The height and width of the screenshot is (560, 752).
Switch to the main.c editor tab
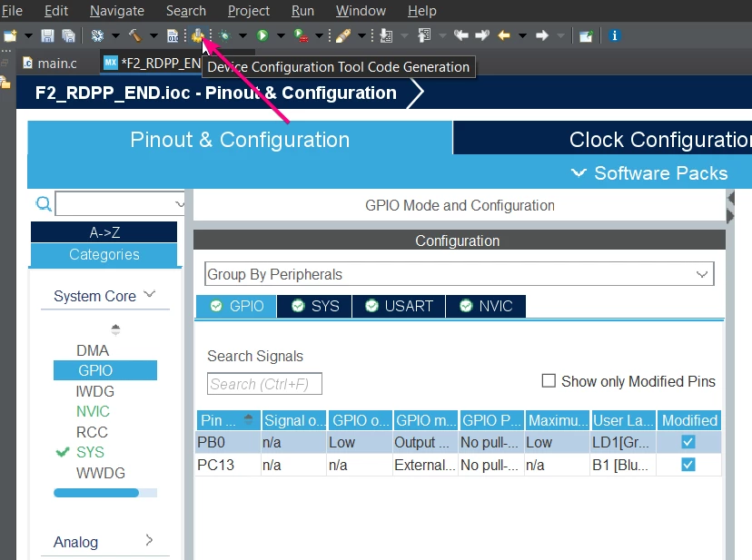[x=51, y=63]
